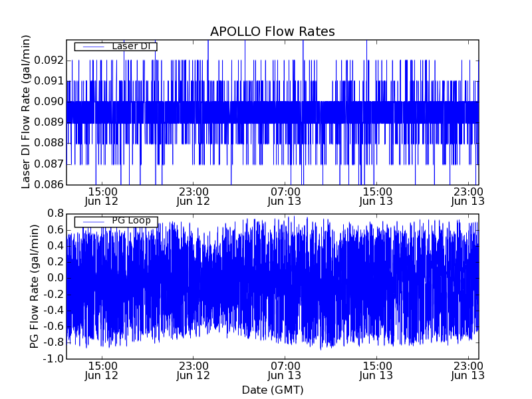Click the 0.091 tick label
The width and height of the screenshot is (532, 399).
pyautogui.click(x=49, y=81)
